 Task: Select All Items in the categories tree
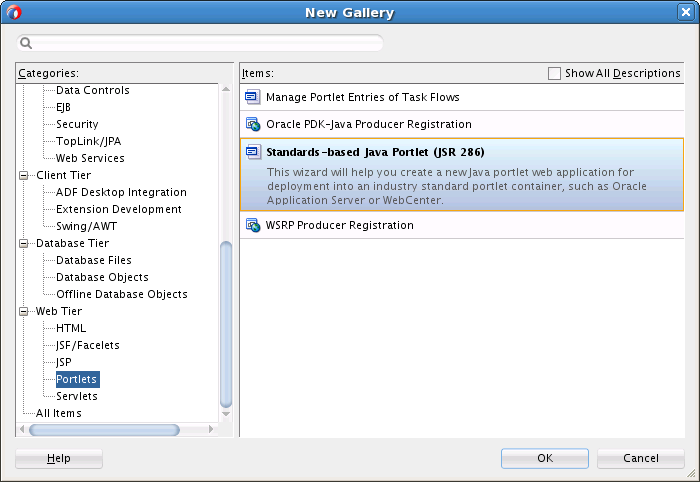[x=59, y=413]
